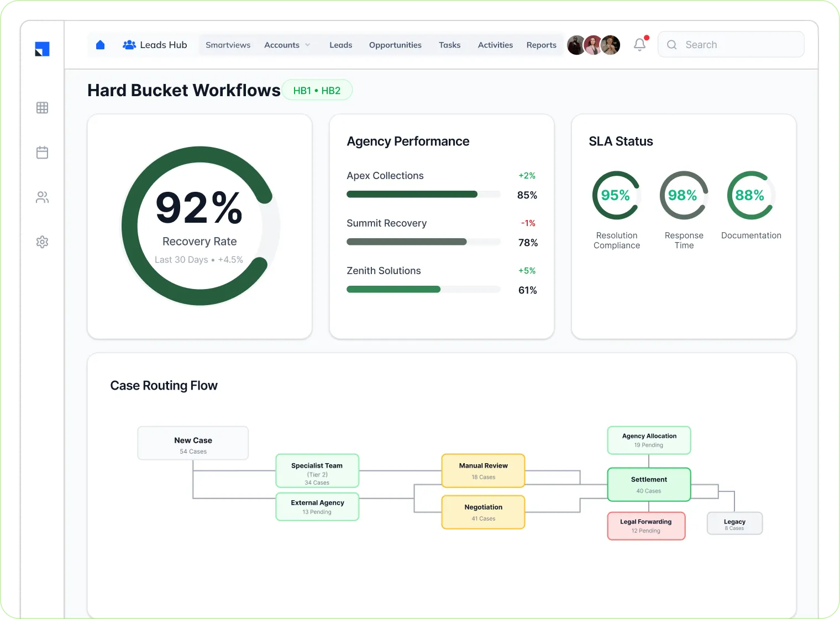Click the 88% Documentation ring
Image resolution: width=840 pixels, height=619 pixels.
click(x=750, y=195)
